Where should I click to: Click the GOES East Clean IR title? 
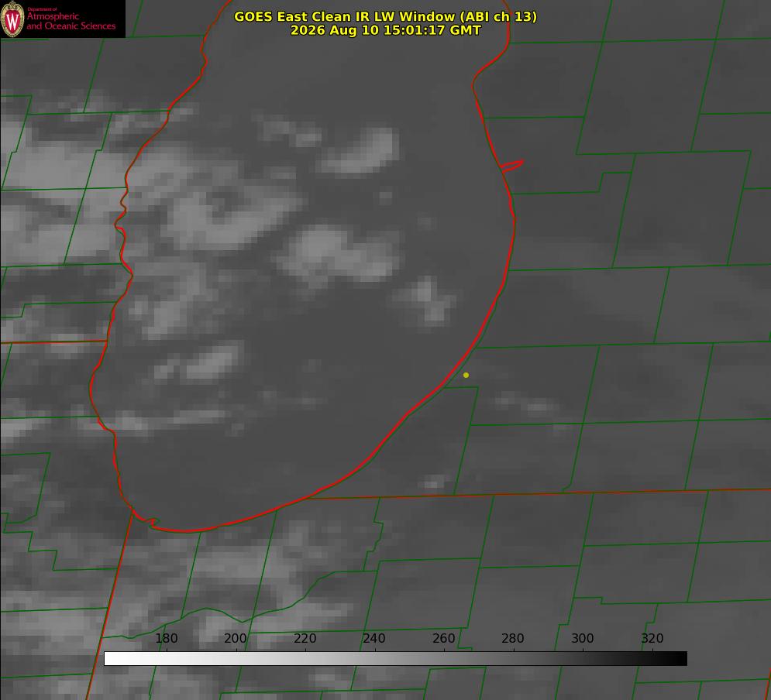pos(386,16)
